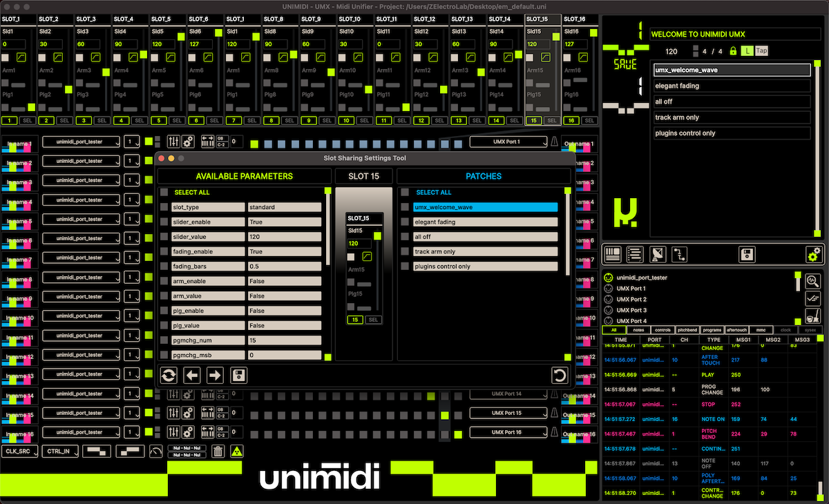The height and width of the screenshot is (504, 829).
Task: Tick the all off patch checkbox
Action: coord(406,237)
